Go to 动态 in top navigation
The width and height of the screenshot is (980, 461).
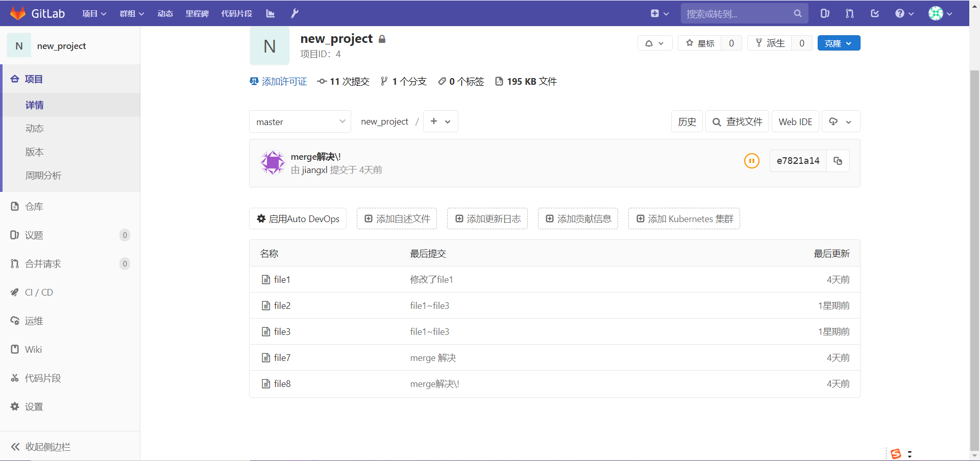[165, 14]
